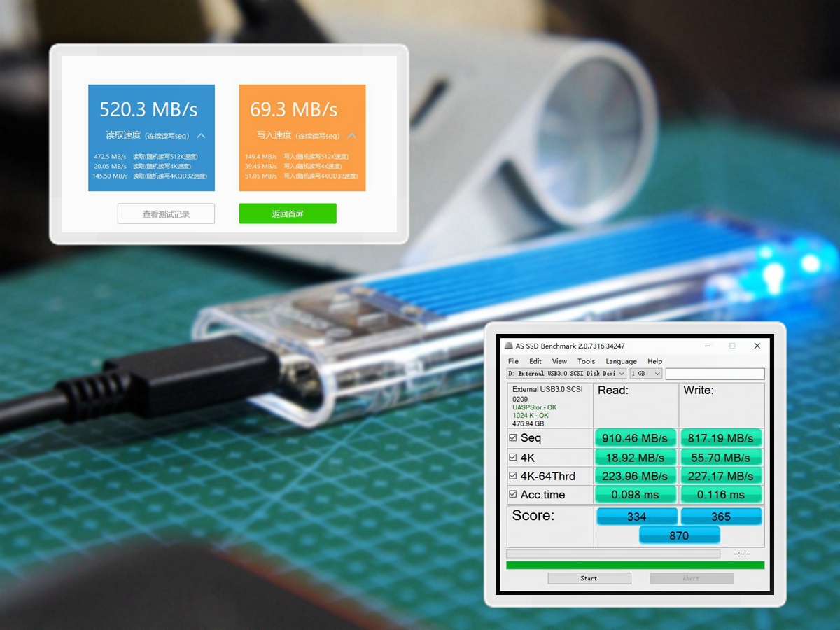Click the green 返回首屏 button
840x630 pixels.
tap(288, 213)
